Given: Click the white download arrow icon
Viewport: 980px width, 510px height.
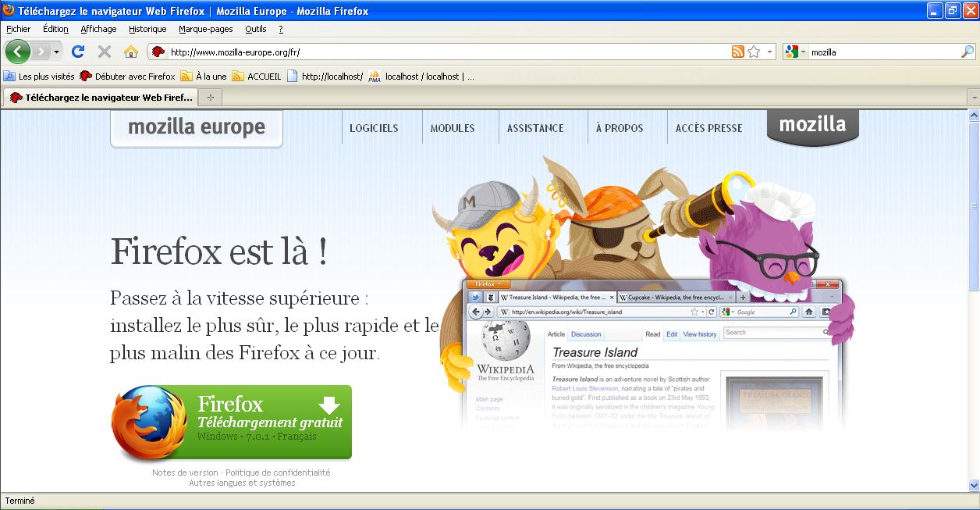Looking at the screenshot, I should coord(329,405).
